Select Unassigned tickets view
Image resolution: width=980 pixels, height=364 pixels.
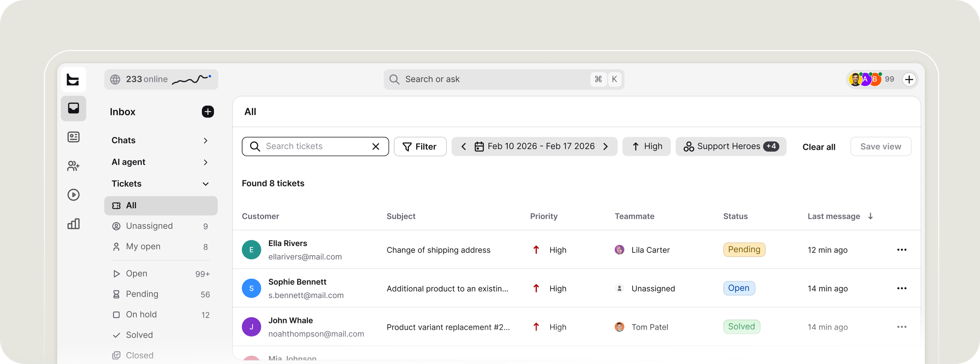click(161, 226)
